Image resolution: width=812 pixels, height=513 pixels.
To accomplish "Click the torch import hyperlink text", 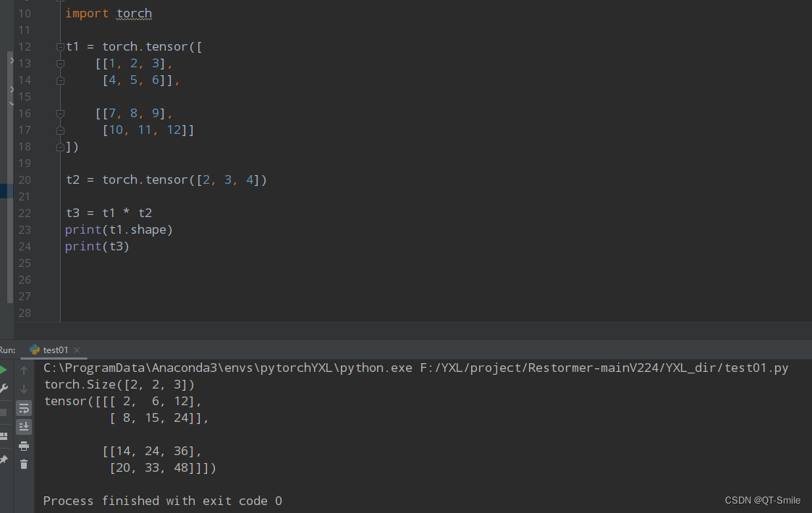I will pyautogui.click(x=134, y=13).
